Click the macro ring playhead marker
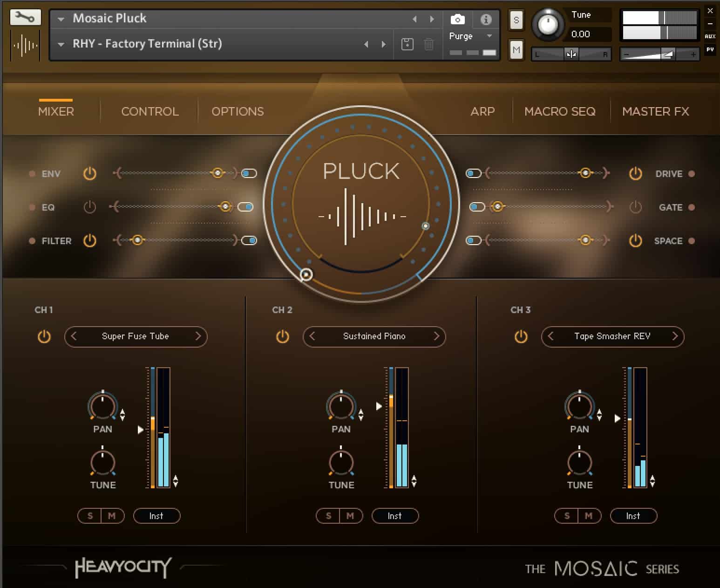 tap(306, 274)
